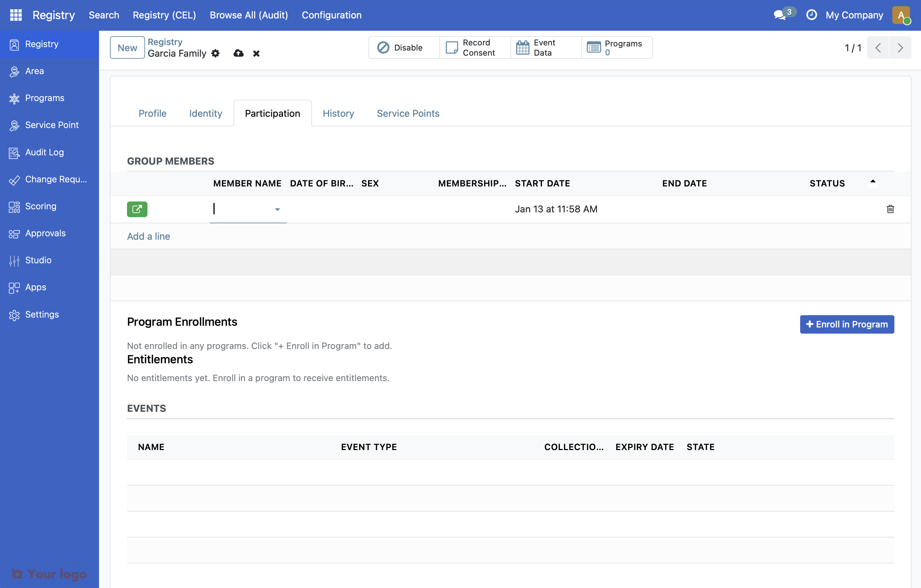Open the Audit Log section in sidebar
The height and width of the screenshot is (588, 921).
click(44, 152)
